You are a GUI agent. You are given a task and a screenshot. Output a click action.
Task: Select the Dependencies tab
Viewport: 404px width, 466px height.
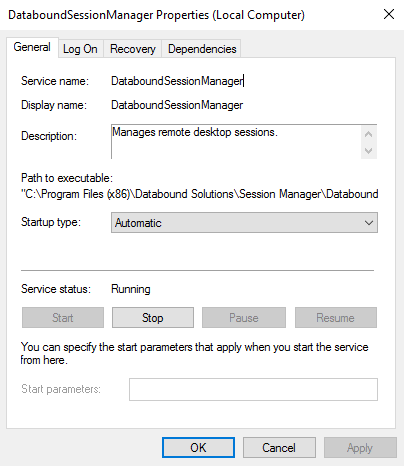click(202, 49)
